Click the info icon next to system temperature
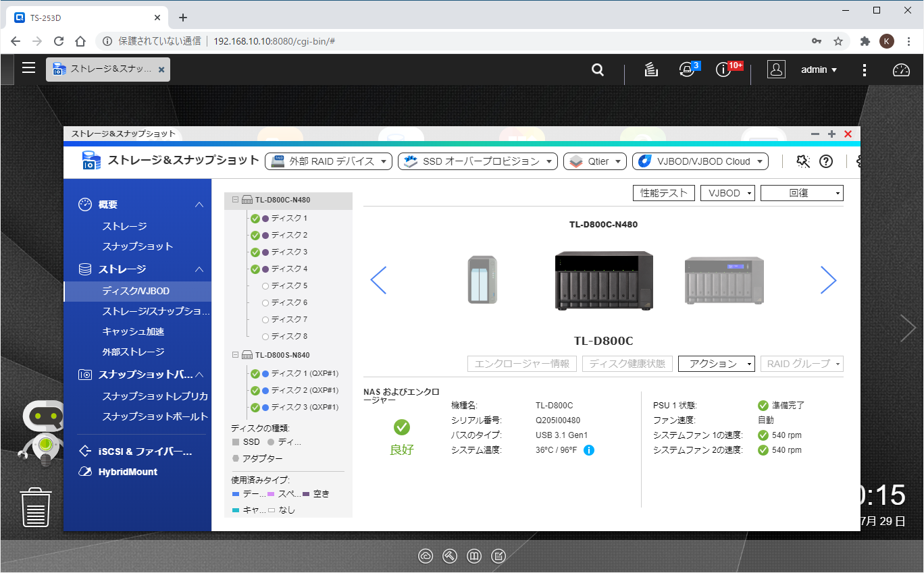 pyautogui.click(x=588, y=450)
